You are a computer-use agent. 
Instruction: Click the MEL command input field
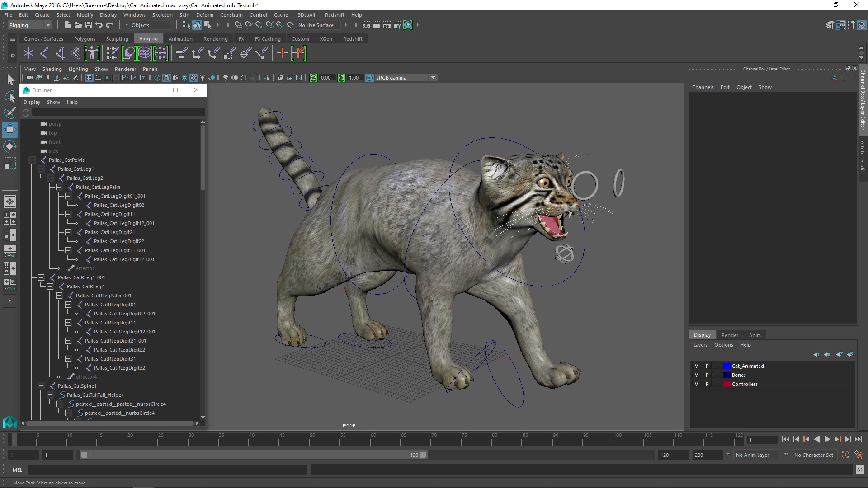(168, 470)
